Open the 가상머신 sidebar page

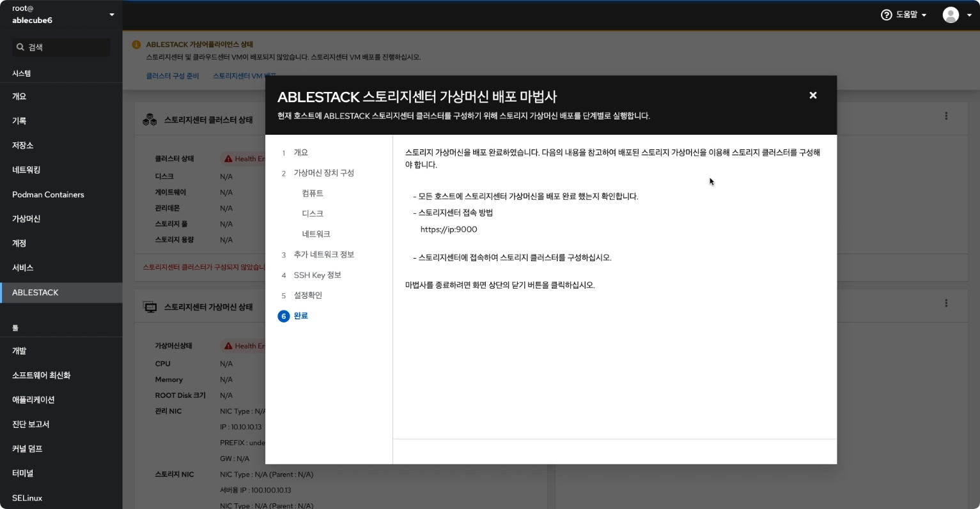coord(61,219)
